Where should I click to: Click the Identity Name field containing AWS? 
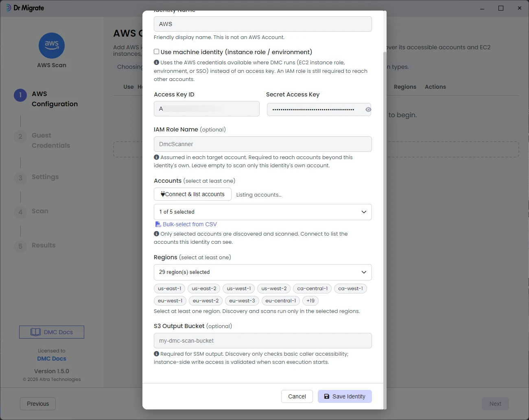click(263, 24)
